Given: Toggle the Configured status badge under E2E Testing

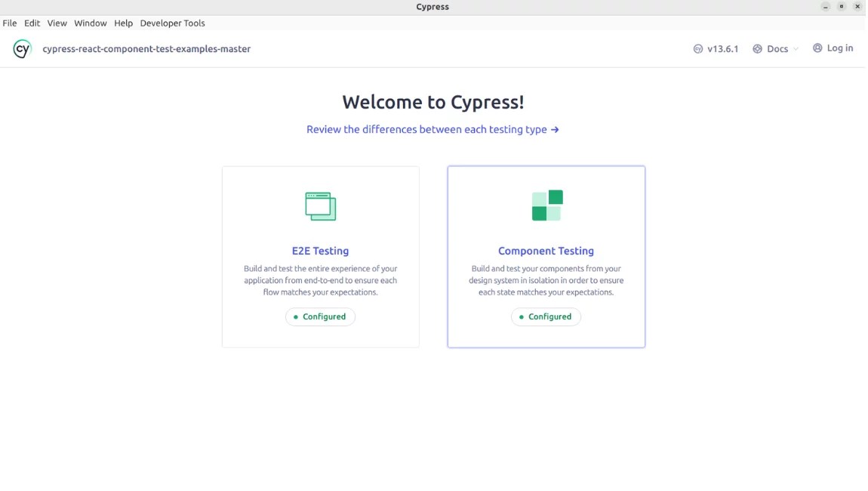Looking at the screenshot, I should point(320,317).
